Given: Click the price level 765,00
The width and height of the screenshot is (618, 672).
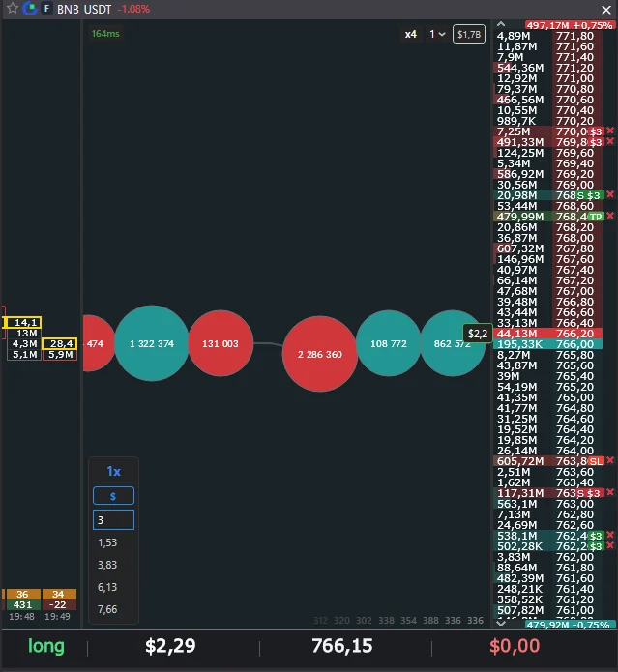Looking at the screenshot, I should click(575, 397).
